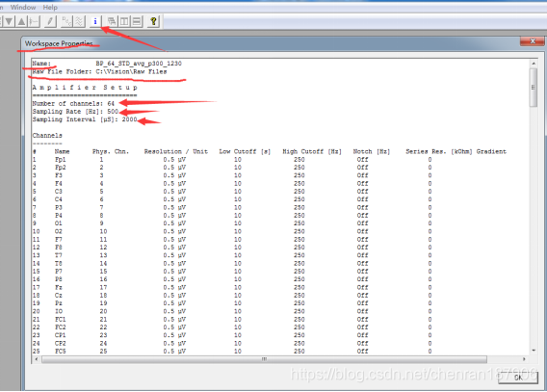Click the 'Resolution / Unit' column header
Screen dimensions: 547x392
click(x=176, y=151)
